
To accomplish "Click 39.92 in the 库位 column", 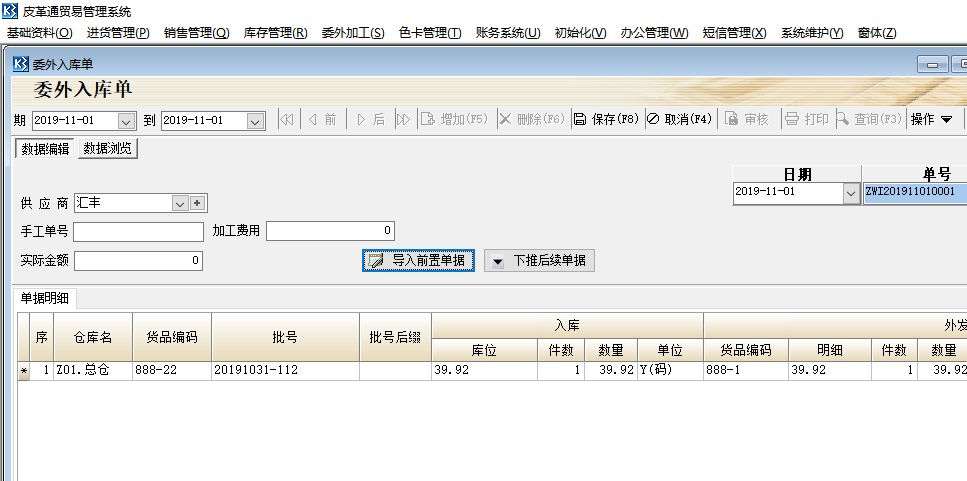I will [x=484, y=371].
